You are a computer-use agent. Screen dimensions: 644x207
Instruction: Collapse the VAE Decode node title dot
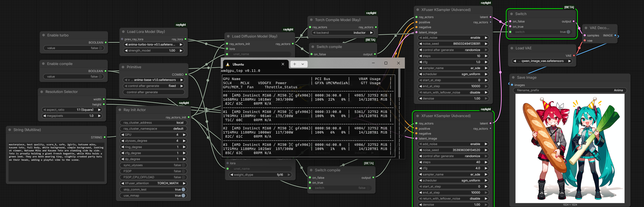point(586,28)
